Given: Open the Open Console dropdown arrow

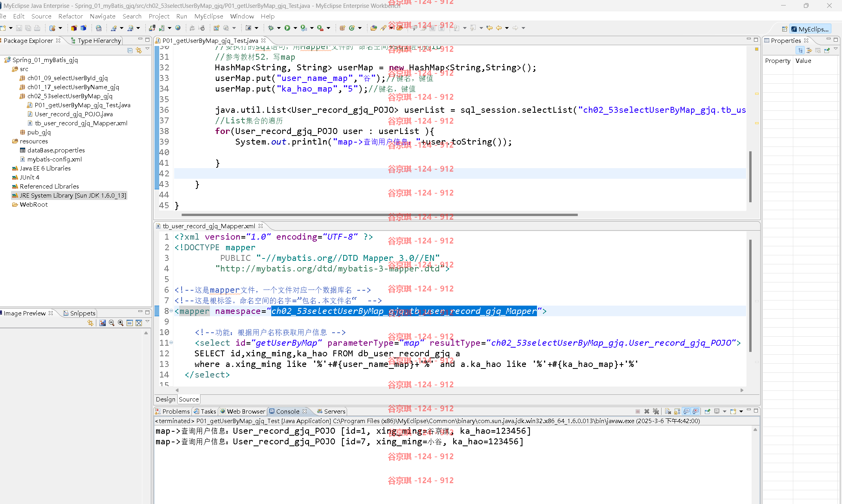Looking at the screenshot, I should tap(741, 411).
